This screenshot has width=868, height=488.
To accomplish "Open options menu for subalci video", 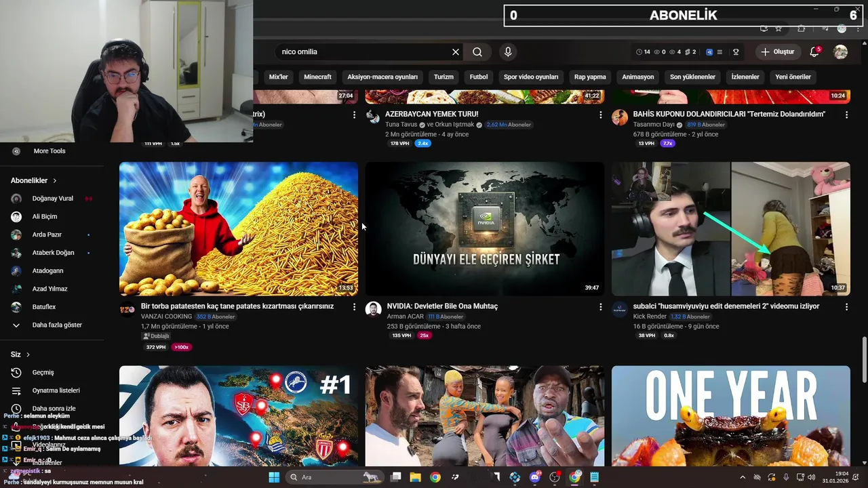I will coord(846,307).
